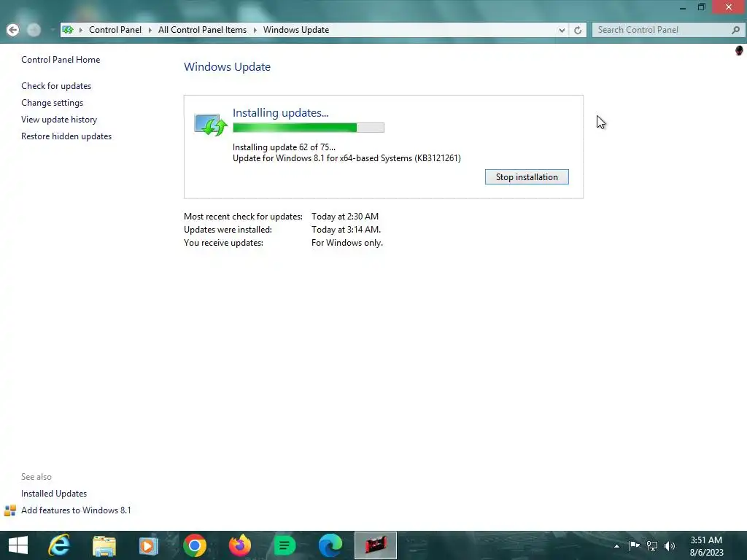Click 'For Windows only.' text
The image size is (747, 560).
pyautogui.click(x=347, y=243)
